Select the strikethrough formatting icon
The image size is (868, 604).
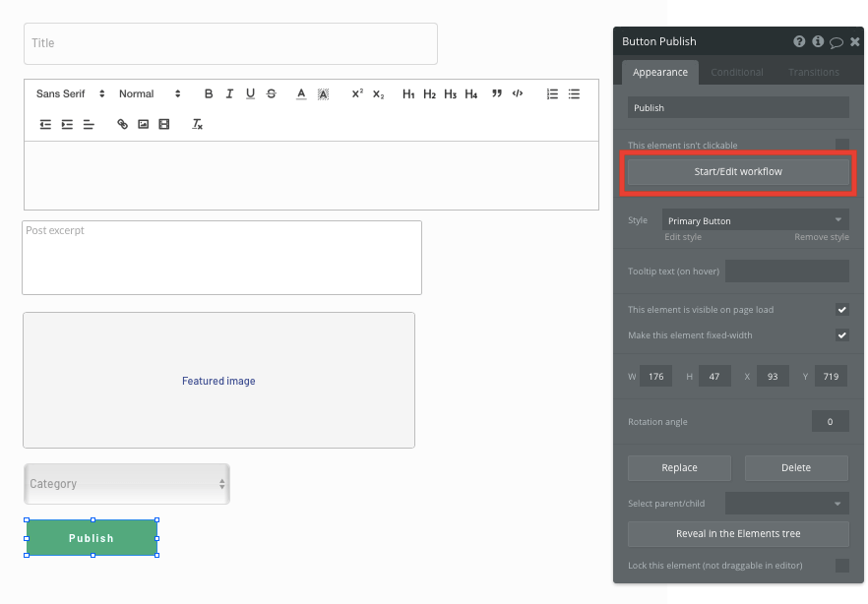point(271,93)
